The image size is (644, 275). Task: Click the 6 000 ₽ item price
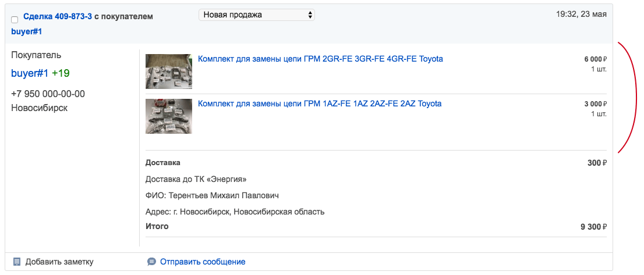point(596,59)
